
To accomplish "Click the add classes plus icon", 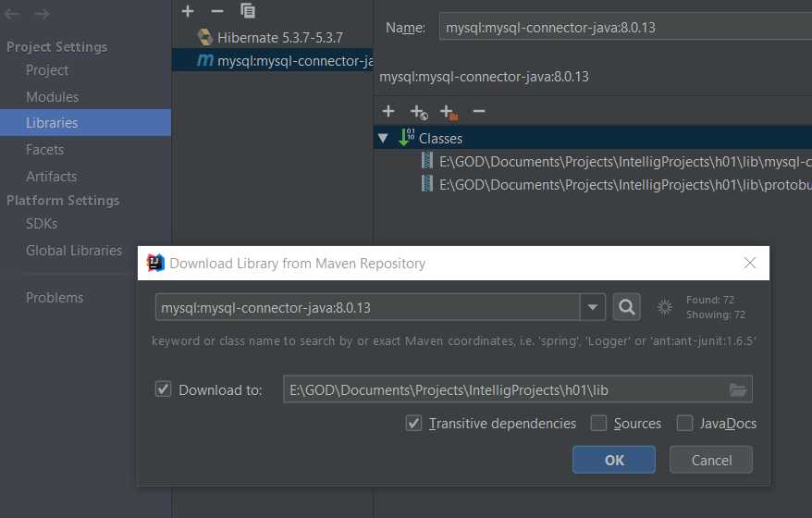I will pos(388,111).
